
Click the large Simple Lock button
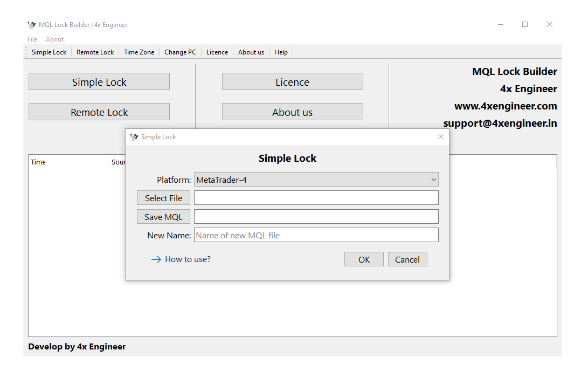click(x=99, y=82)
